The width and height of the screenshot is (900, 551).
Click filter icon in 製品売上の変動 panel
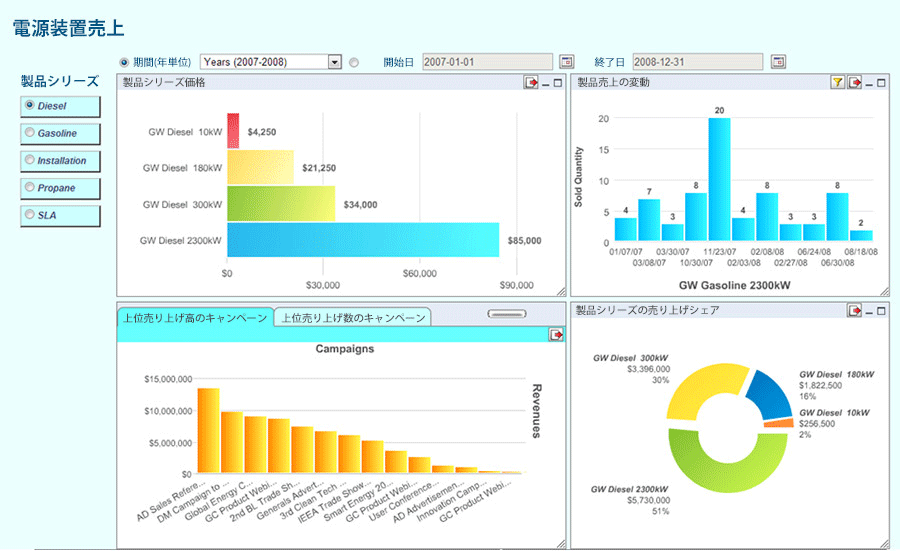coord(837,83)
